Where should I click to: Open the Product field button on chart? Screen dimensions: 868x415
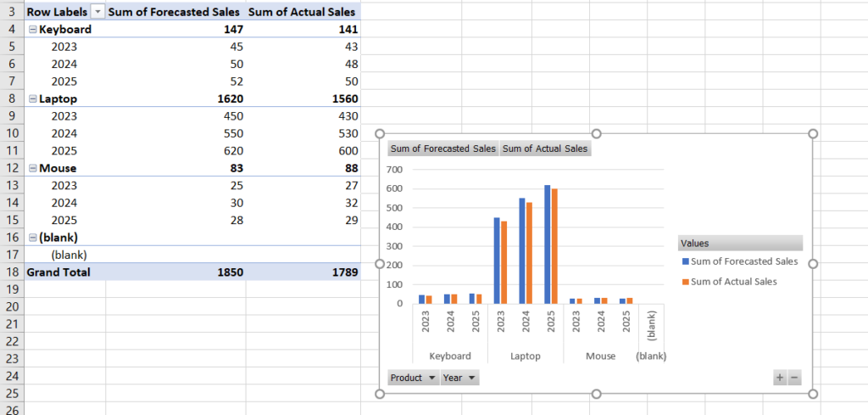click(414, 378)
